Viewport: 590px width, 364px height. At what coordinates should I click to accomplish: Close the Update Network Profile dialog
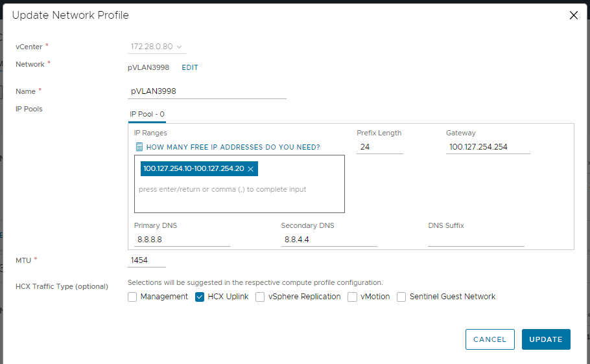(x=573, y=16)
